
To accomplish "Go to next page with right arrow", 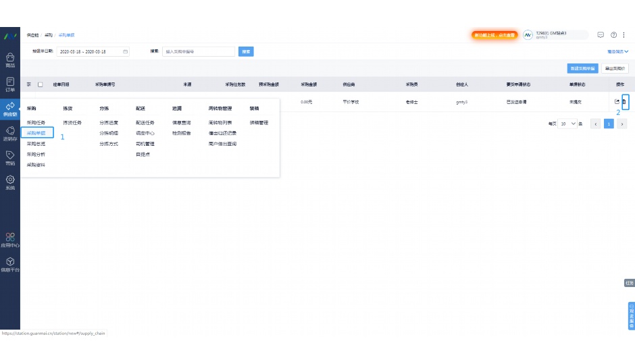I will 622,124.
